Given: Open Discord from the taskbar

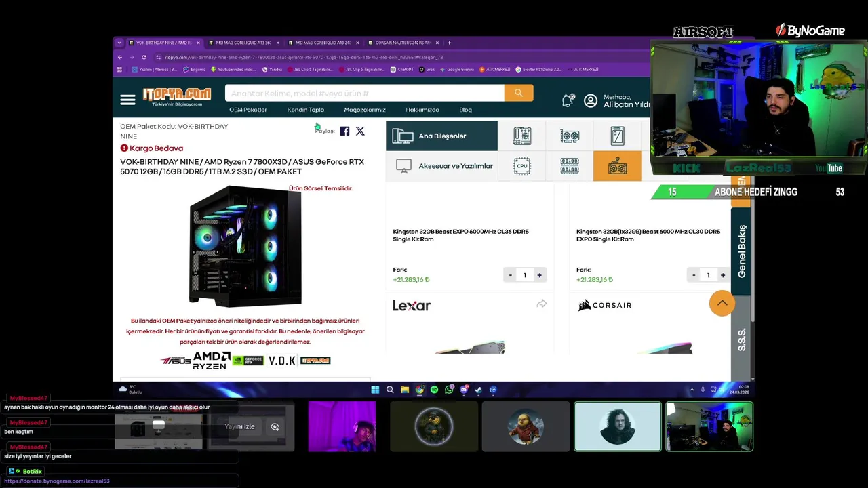Looking at the screenshot, I should [x=464, y=390].
